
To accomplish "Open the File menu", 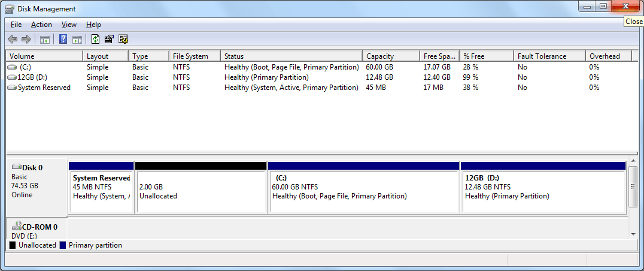I will [16, 25].
